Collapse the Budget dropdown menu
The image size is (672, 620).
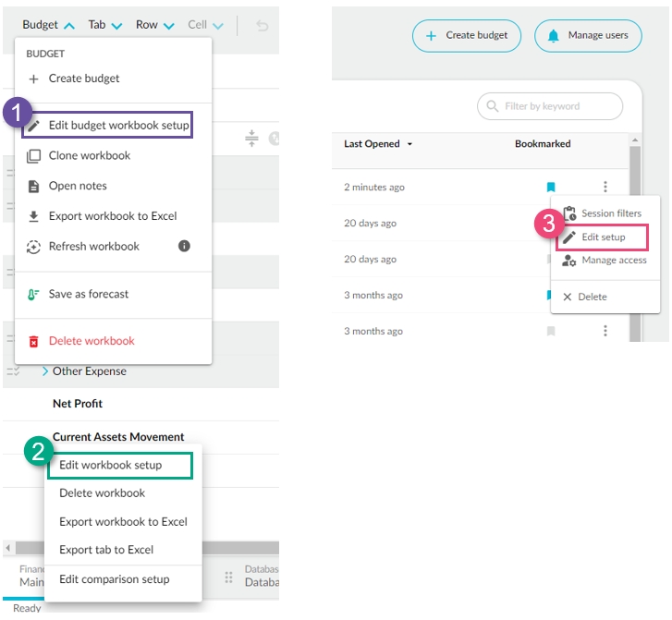(x=48, y=25)
